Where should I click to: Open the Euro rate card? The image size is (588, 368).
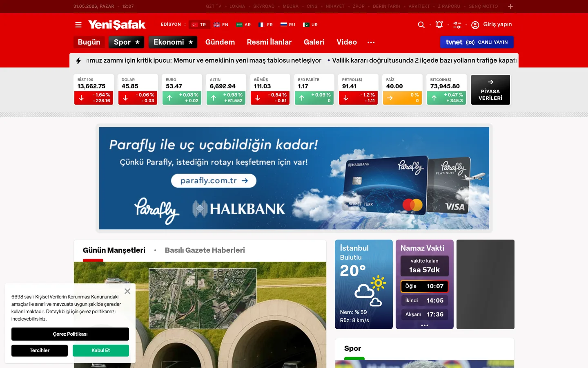pyautogui.click(x=182, y=90)
